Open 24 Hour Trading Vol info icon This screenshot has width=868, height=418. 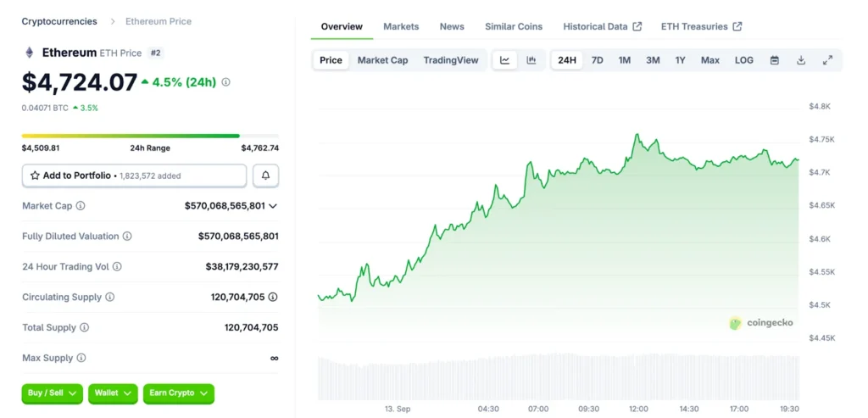click(117, 267)
